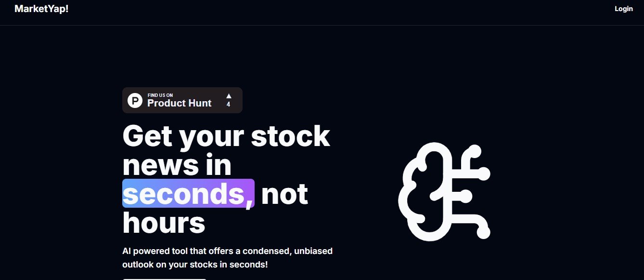Click the "AI powered tool" description line
The image size is (644, 280).
coord(227,251)
